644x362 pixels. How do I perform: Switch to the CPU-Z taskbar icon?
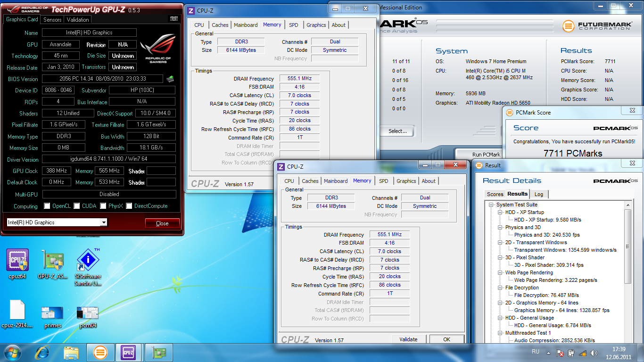(128, 353)
